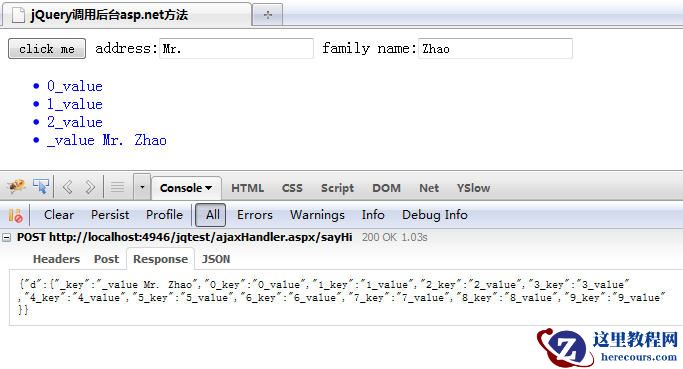Filter console by Info
This screenshot has width=683, height=369.
(x=373, y=215)
